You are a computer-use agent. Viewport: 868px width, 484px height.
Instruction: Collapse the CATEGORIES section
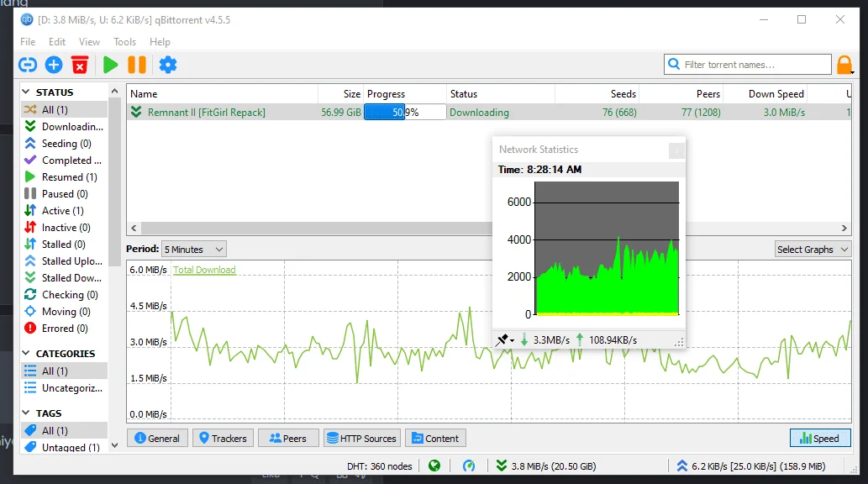pyautogui.click(x=26, y=353)
